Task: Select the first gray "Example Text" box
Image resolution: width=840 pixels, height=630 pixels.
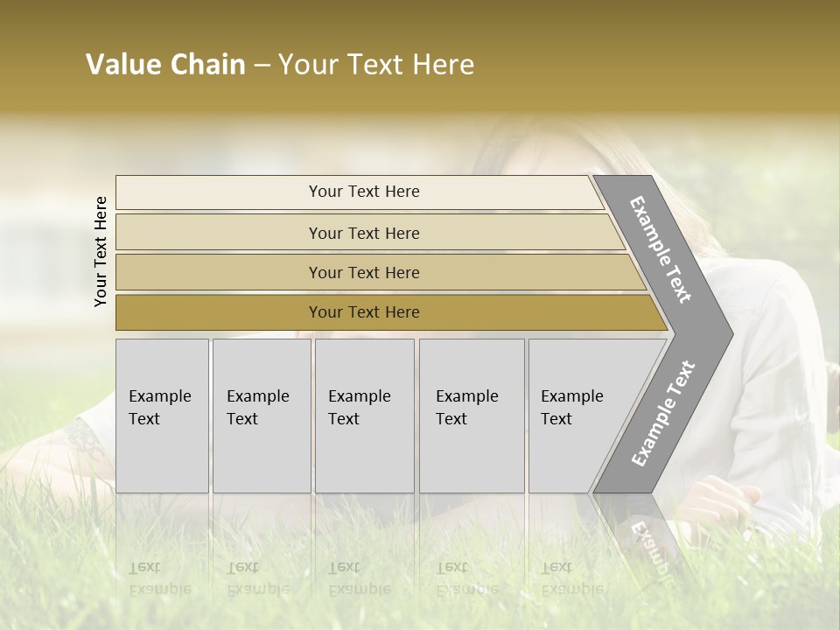Action: click(162, 415)
